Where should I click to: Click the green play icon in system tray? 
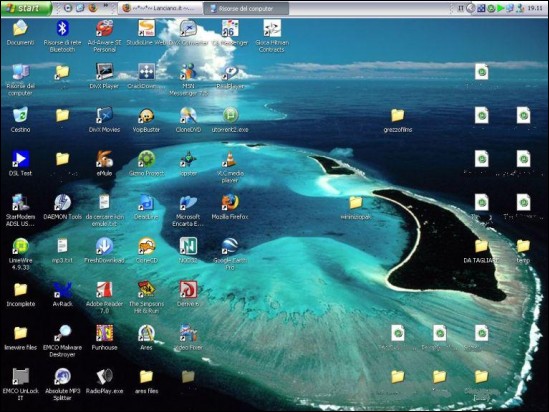tap(500, 8)
